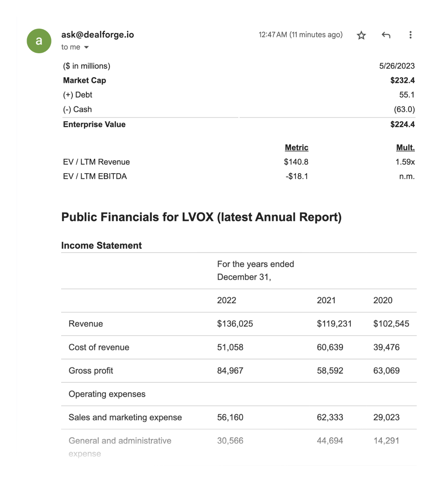Click the Public Financials for LVOX heading
The image size is (445, 504).
click(x=202, y=217)
